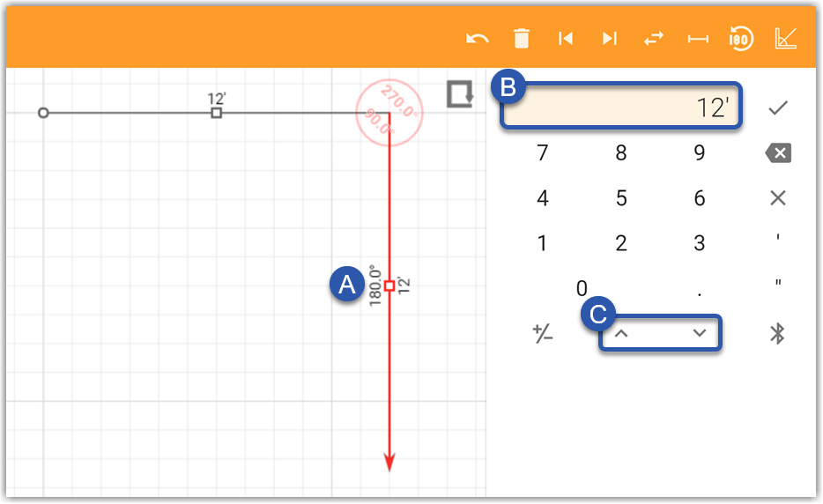Rotate by 180 degrees icon
823x504 pixels.
pos(741,39)
